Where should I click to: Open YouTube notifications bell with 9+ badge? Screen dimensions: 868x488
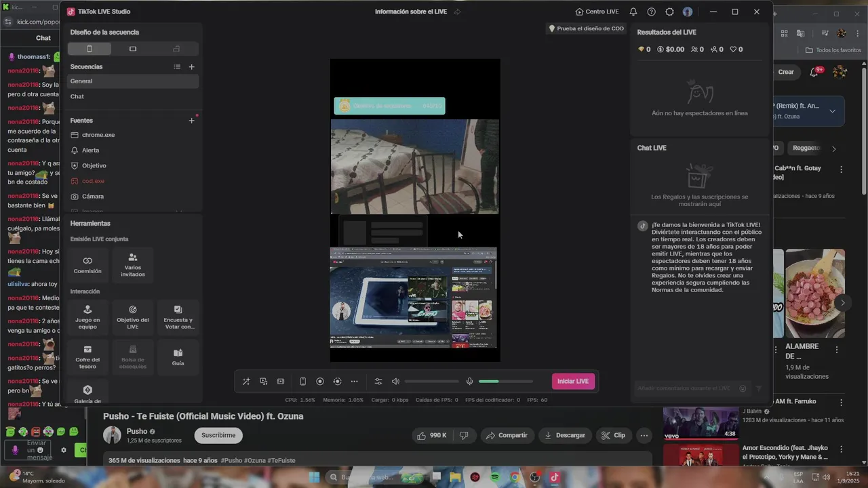(815, 72)
